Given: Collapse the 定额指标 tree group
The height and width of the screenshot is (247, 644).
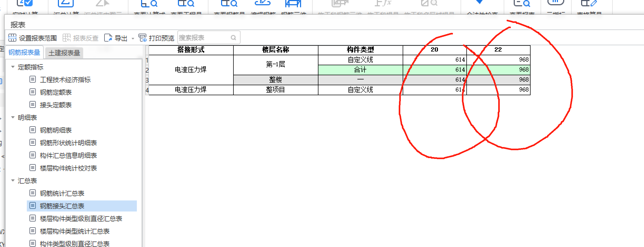Looking at the screenshot, I should point(13,67).
